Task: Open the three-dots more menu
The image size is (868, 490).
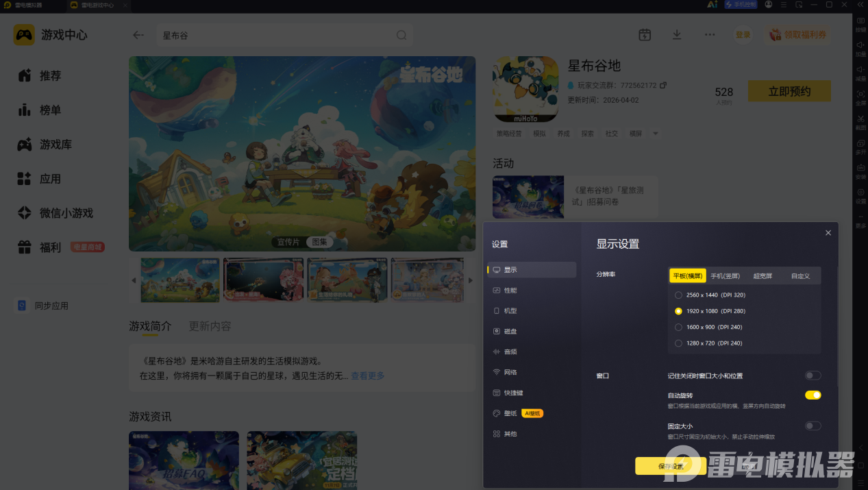Action: (710, 35)
